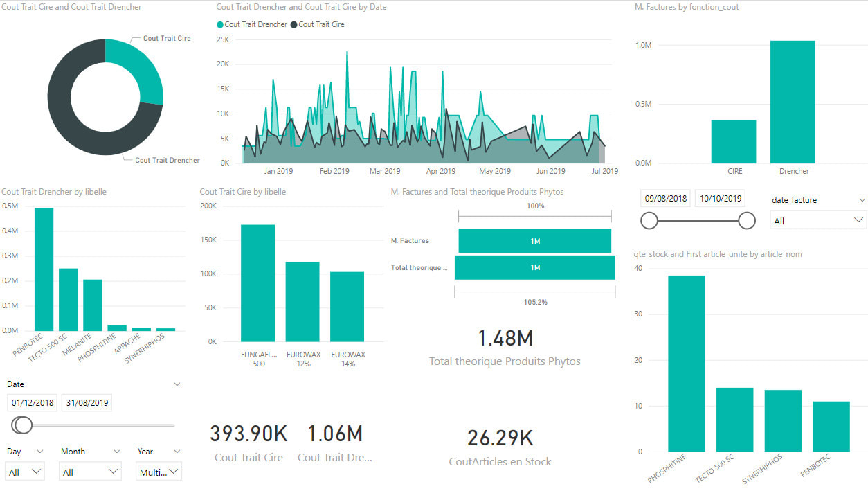Open the Day dropdown showing All
The width and height of the screenshot is (868, 491).
(25, 472)
